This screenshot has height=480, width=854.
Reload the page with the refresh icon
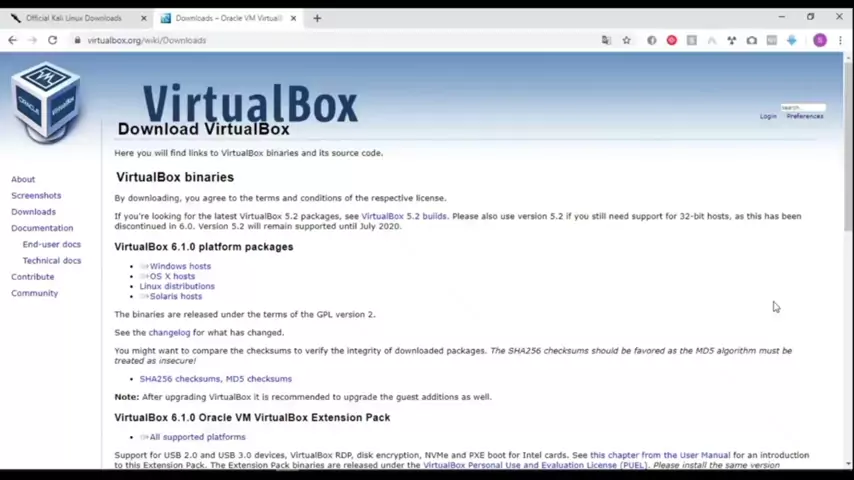click(x=52, y=40)
